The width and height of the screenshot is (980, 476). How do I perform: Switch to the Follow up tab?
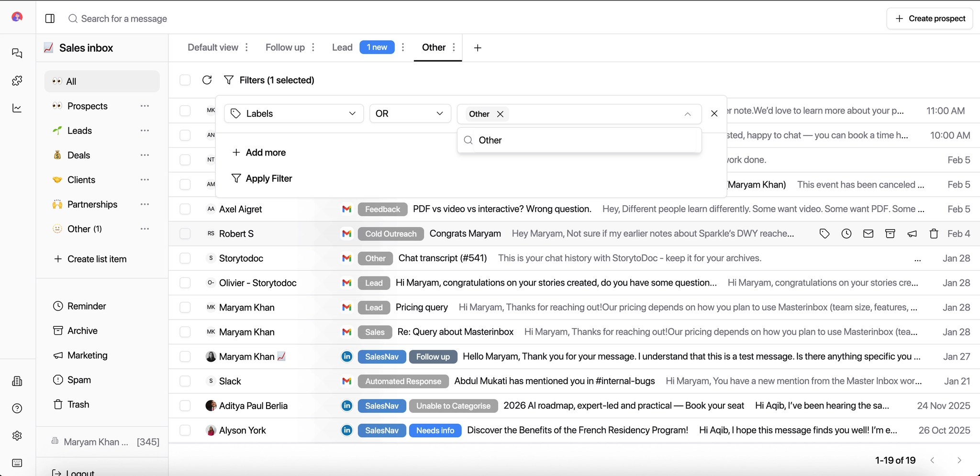[x=285, y=47]
